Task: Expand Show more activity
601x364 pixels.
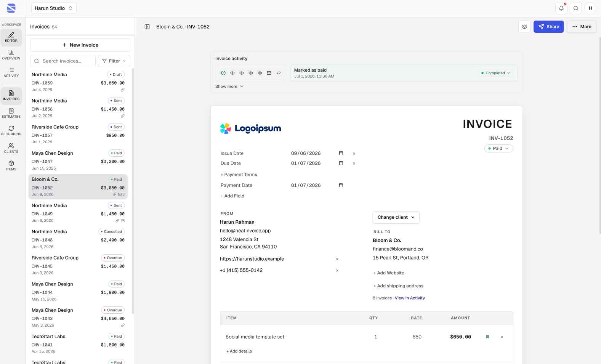Action: point(229,87)
